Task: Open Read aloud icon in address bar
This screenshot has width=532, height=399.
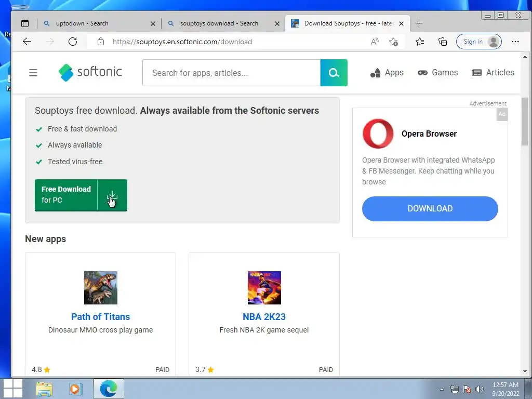Action: pos(375,42)
